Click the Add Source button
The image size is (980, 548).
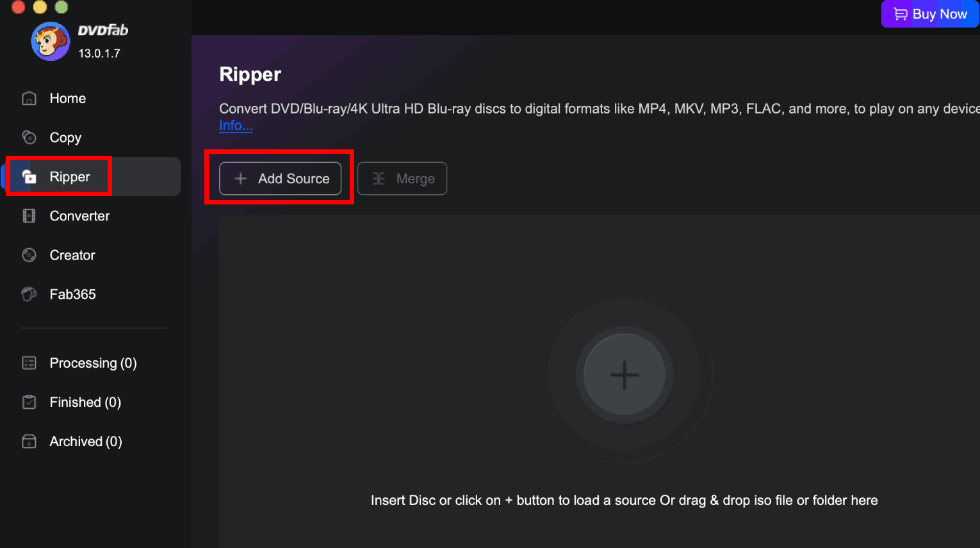pyautogui.click(x=281, y=179)
